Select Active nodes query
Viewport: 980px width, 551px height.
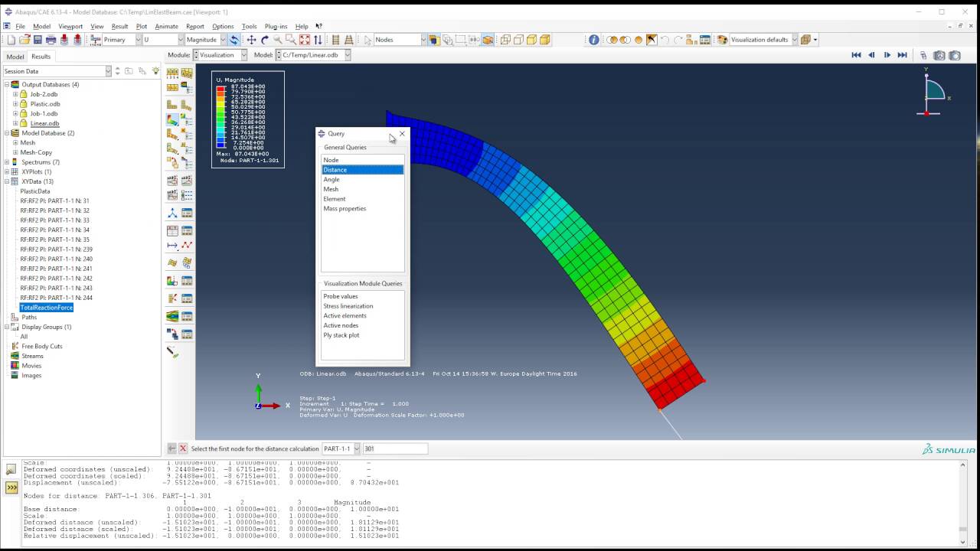click(x=362, y=325)
